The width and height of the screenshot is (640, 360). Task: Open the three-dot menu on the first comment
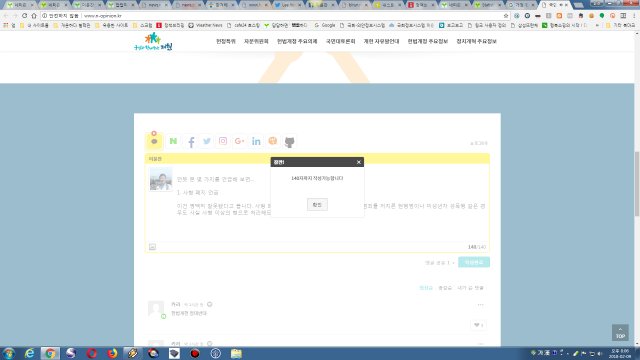[480, 305]
